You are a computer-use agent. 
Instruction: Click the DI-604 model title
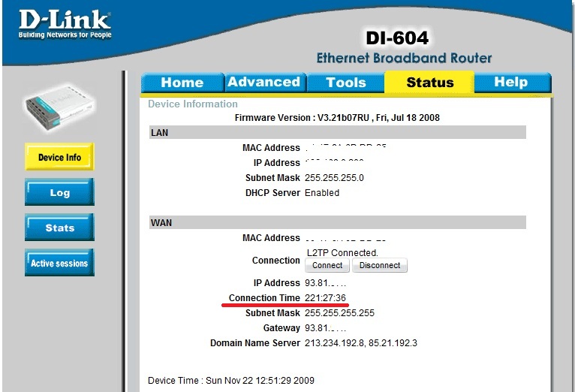click(x=397, y=38)
